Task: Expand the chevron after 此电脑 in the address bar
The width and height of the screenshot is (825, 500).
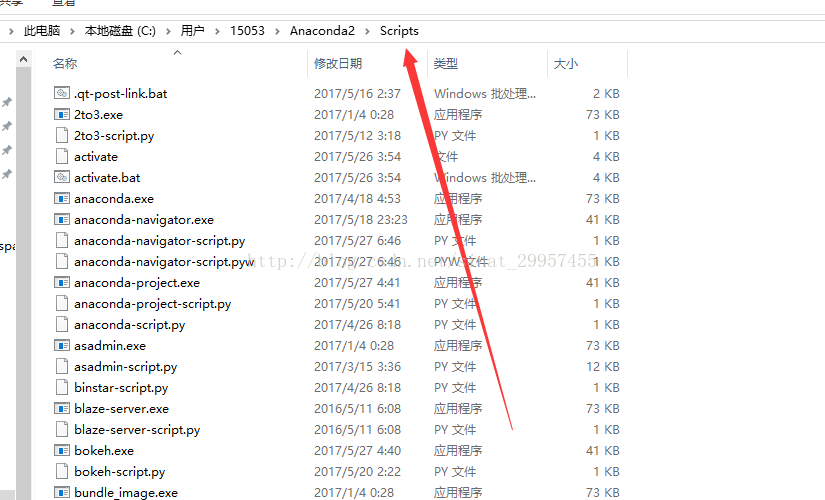Action: 72,32
